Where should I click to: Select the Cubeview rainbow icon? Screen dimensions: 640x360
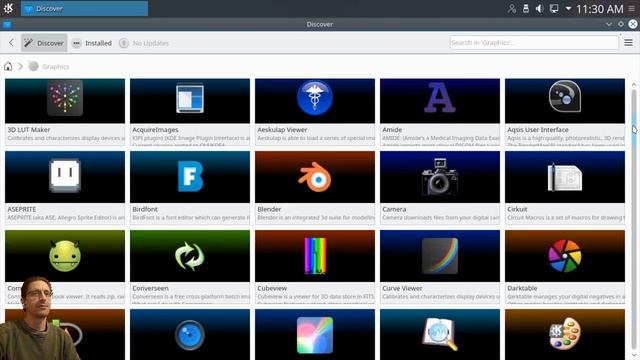pos(315,256)
